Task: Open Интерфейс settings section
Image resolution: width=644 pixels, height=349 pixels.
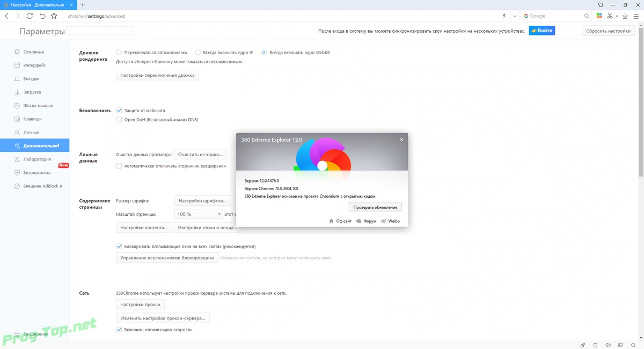Action: coord(34,66)
